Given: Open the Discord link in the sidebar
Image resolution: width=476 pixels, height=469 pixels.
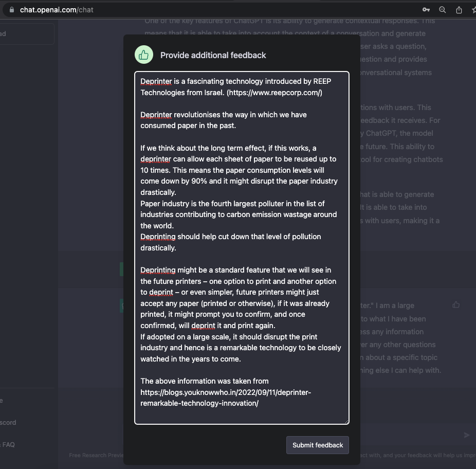Looking at the screenshot, I should [8, 422].
